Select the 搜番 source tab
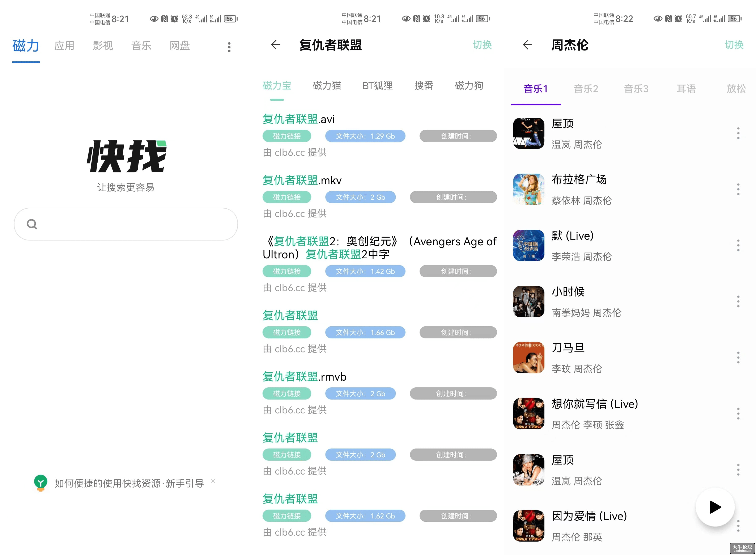The width and height of the screenshot is (756, 555). (424, 86)
